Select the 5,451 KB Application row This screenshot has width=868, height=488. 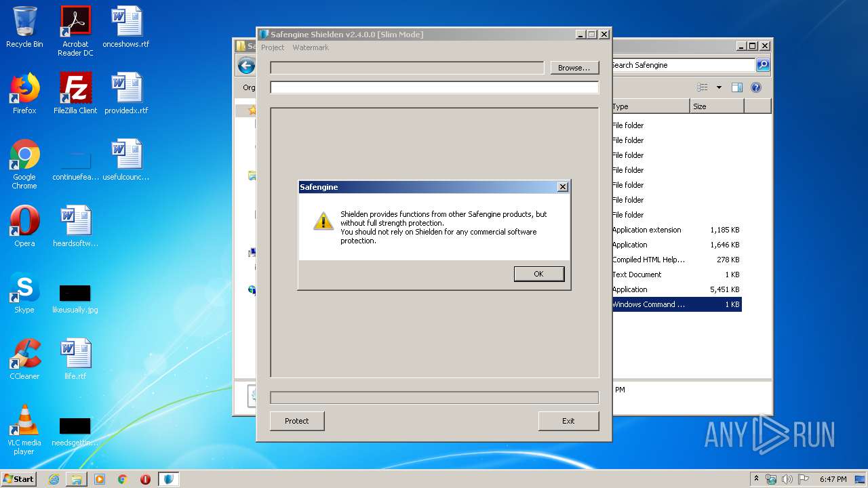[676, 289]
